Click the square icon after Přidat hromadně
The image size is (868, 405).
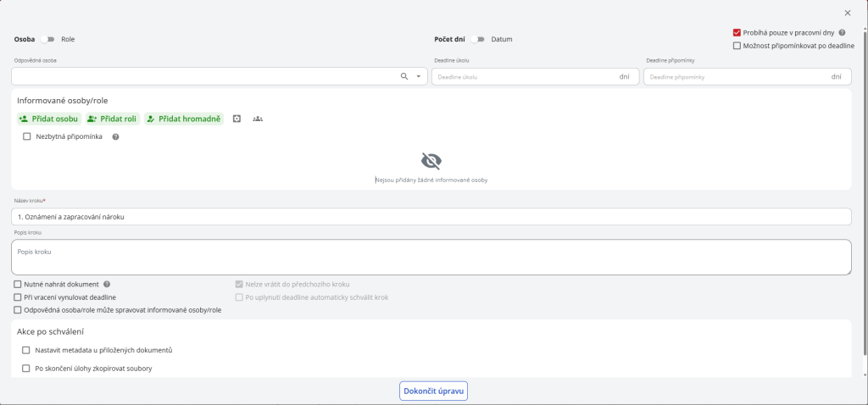237,119
